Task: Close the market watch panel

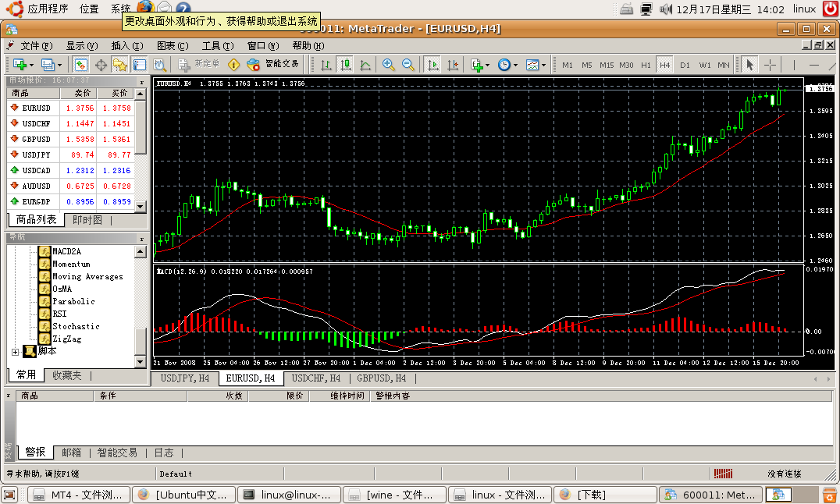Action: 142,82
